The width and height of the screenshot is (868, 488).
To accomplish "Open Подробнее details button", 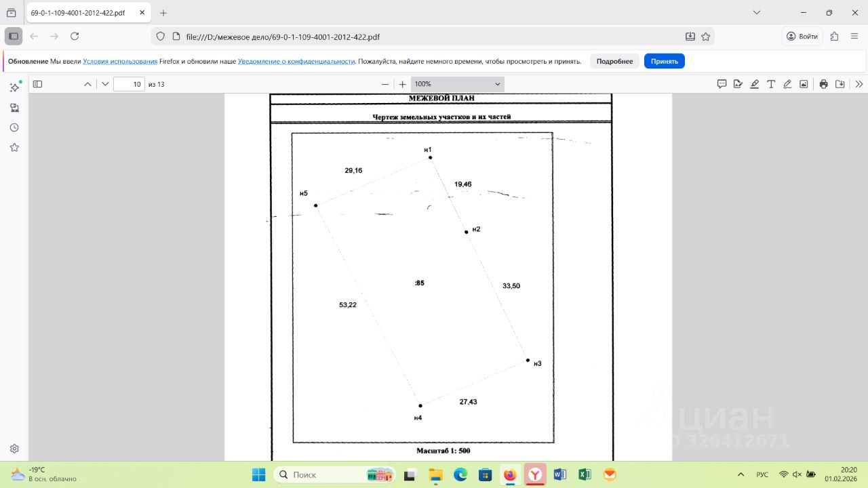I will [x=614, y=61].
